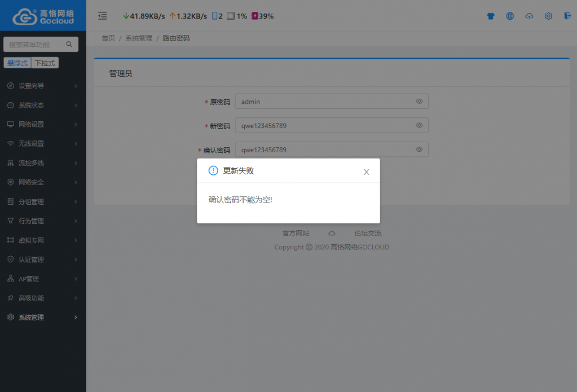The width and height of the screenshot is (577, 392).
Task: Click the 系统状态 dashboard icon
Action: pyautogui.click(x=11, y=105)
